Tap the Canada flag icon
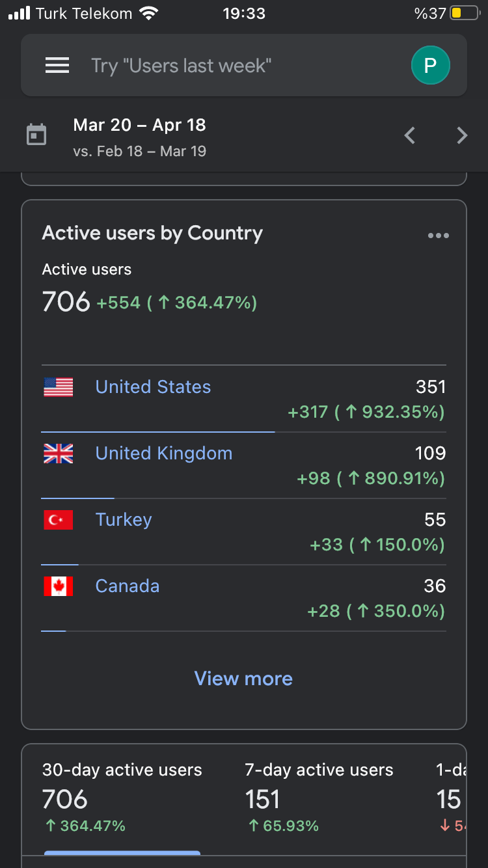This screenshot has width=488, height=868. tap(59, 586)
